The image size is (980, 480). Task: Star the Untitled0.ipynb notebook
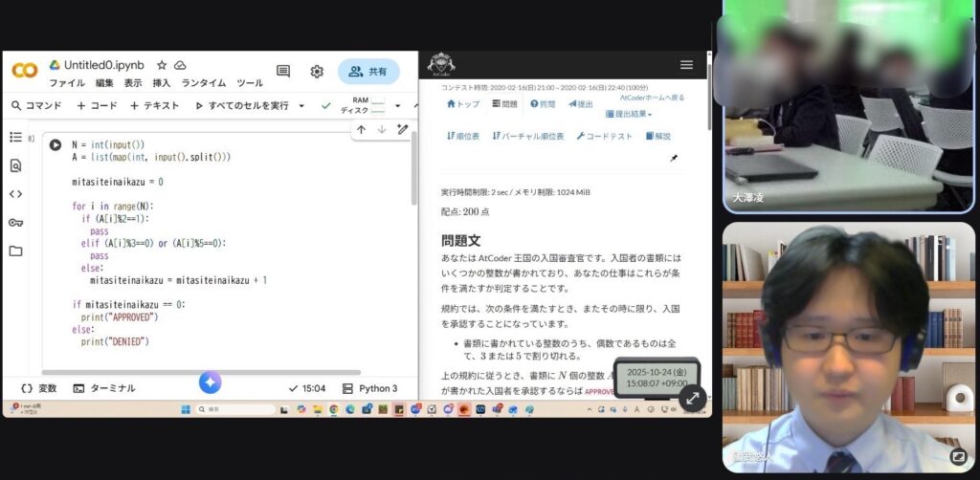(x=162, y=65)
